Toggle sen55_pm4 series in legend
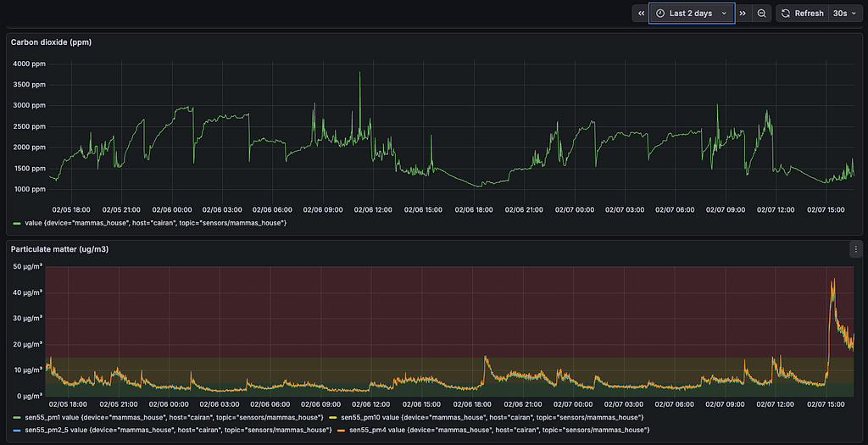Viewport: 868px width, 445px height. (x=499, y=430)
